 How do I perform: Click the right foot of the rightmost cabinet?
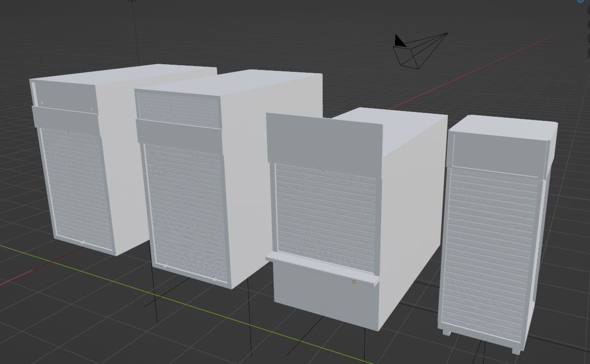(x=517, y=351)
